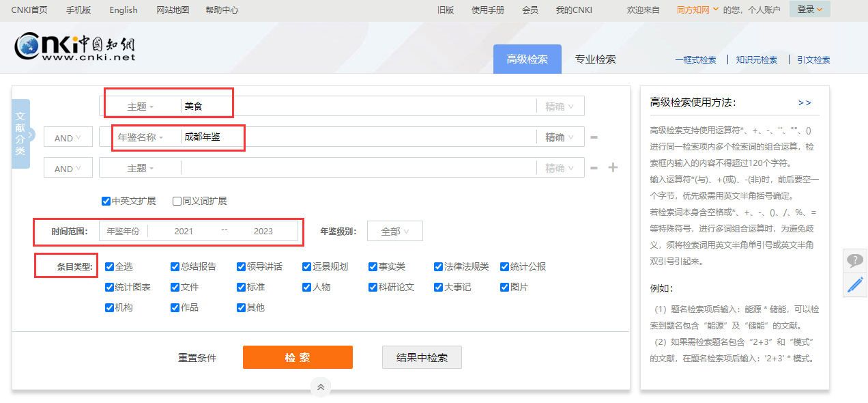Remove the 年鉴名称 row with minus icon
Screen dimensions: 868x403
pyautogui.click(x=594, y=137)
